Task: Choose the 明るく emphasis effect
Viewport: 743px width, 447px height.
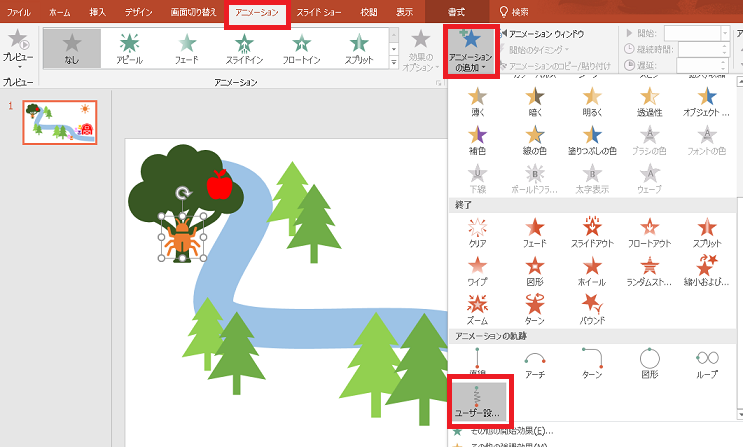Action: (x=592, y=102)
